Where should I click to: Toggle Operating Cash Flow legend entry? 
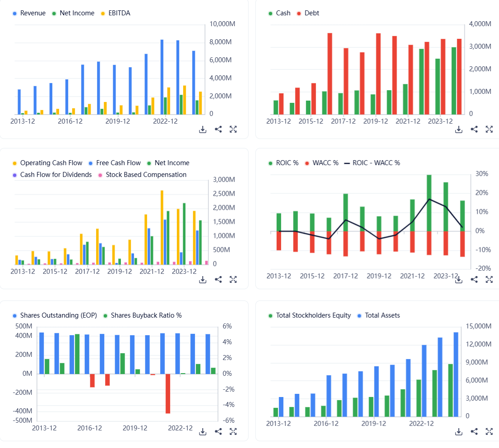pos(47,163)
